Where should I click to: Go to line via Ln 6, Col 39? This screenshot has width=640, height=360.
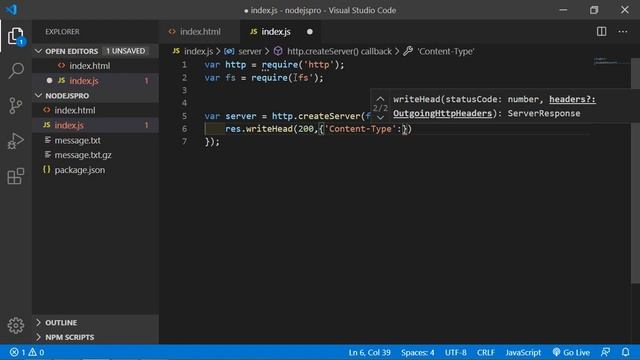369,352
